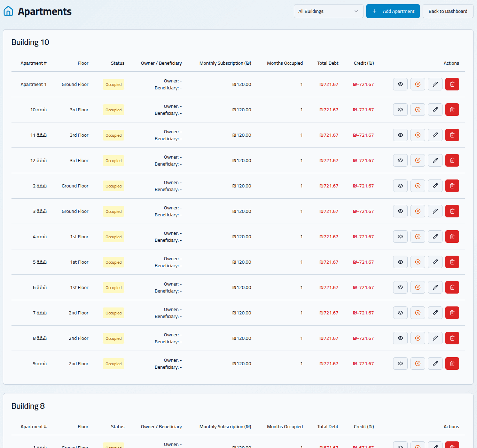Edit apartment شقة 11 using pencil icon
The width and height of the screenshot is (477, 448).
(x=435, y=135)
